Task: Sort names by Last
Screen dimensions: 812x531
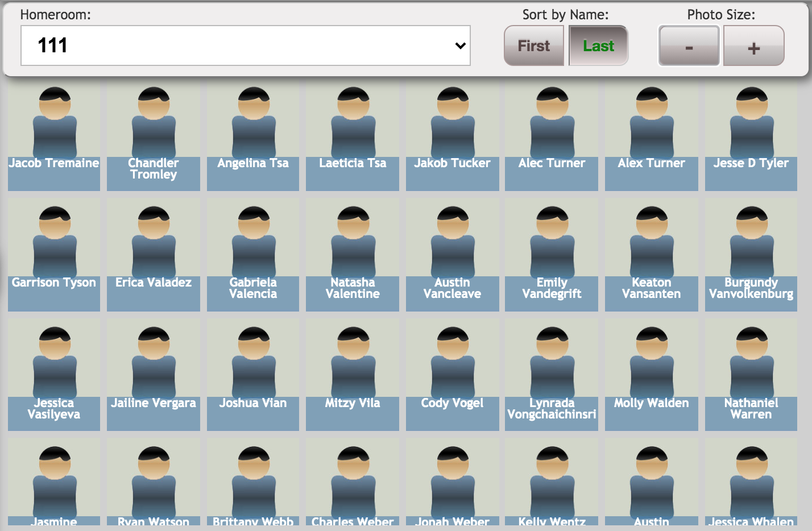Action: (598, 45)
